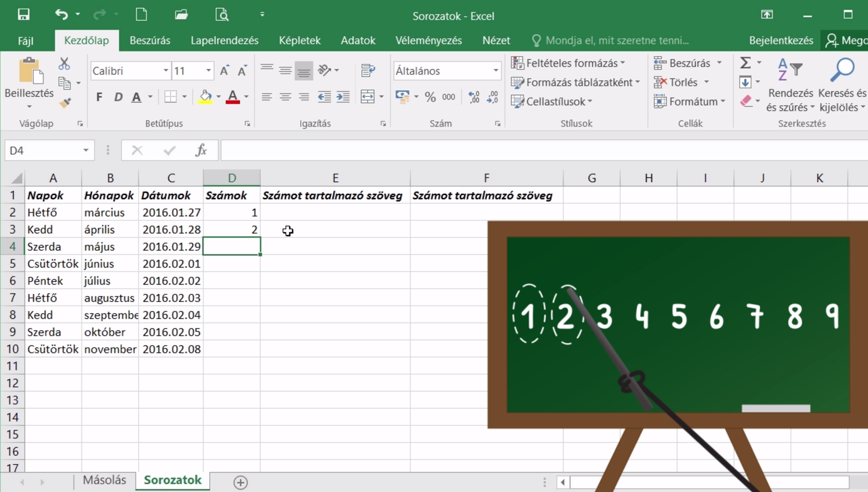
Task: Switch to the Másolás sheet tab
Action: (x=104, y=480)
